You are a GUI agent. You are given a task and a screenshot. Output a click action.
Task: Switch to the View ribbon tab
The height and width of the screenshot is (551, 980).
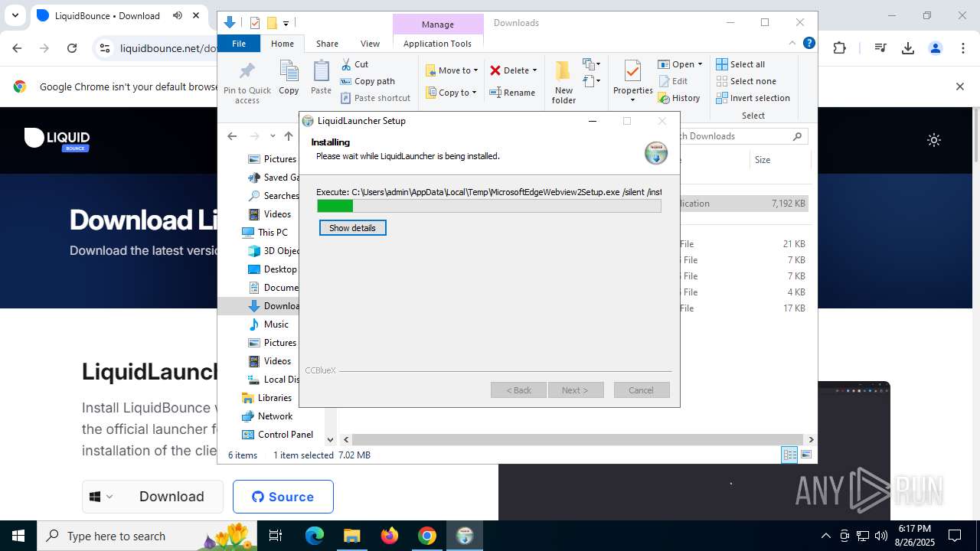[370, 44]
